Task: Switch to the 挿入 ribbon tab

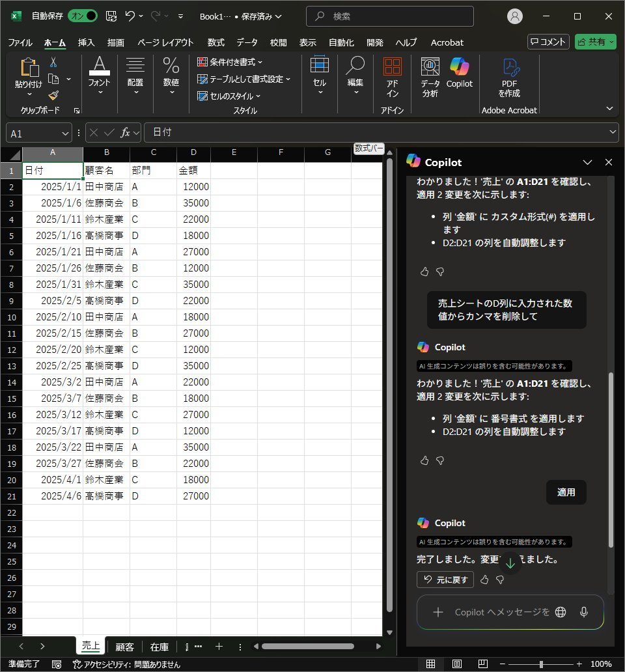Action: (x=86, y=42)
